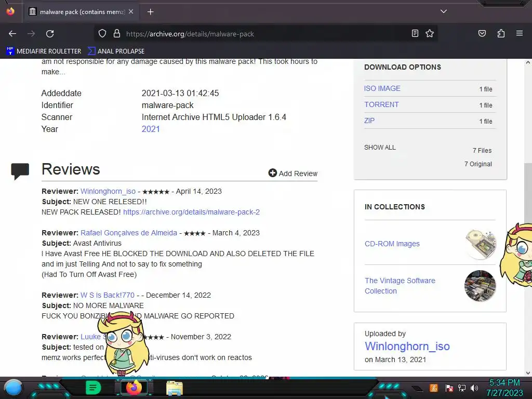Click the forward navigation arrow
Viewport: 532px width, 399px height.
pyautogui.click(x=31, y=34)
